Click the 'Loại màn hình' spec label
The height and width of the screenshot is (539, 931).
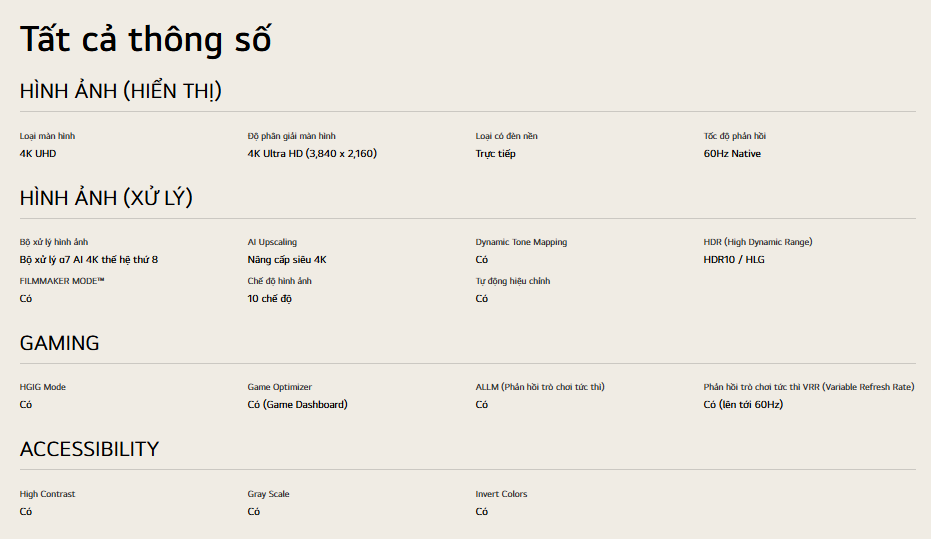click(47, 136)
